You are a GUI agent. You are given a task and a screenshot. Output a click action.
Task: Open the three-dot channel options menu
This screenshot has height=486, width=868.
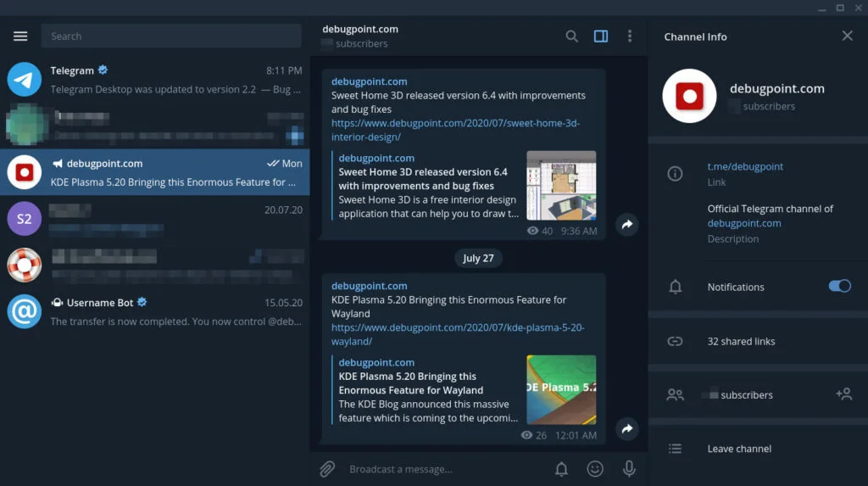630,36
